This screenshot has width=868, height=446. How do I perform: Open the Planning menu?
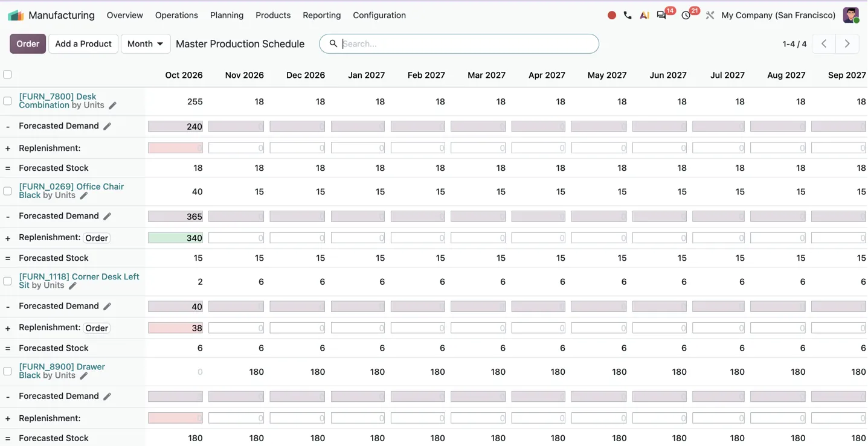(227, 15)
